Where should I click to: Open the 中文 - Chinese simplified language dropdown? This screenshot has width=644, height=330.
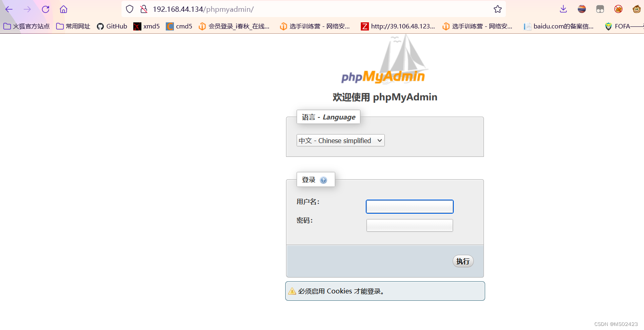(340, 140)
